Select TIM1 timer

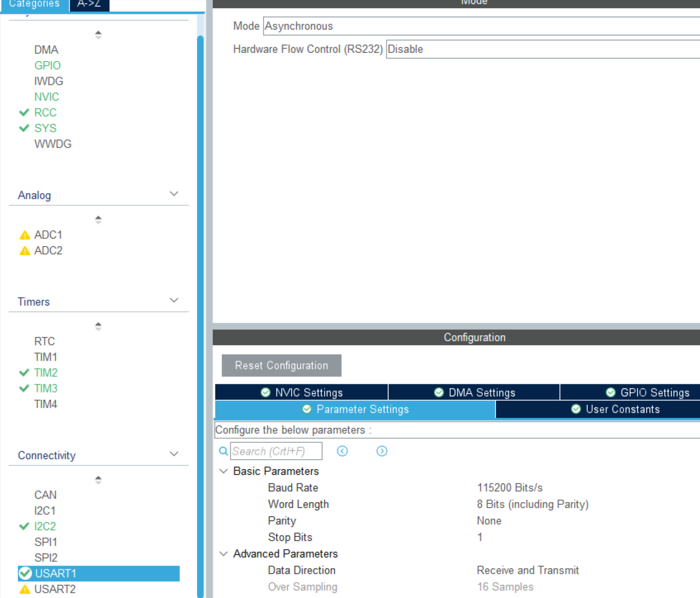[x=46, y=357]
